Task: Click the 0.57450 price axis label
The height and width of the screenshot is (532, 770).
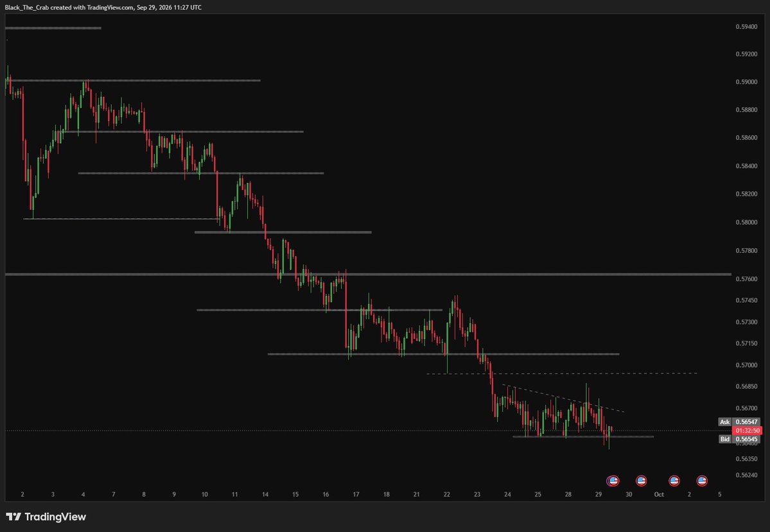Action: pos(746,300)
